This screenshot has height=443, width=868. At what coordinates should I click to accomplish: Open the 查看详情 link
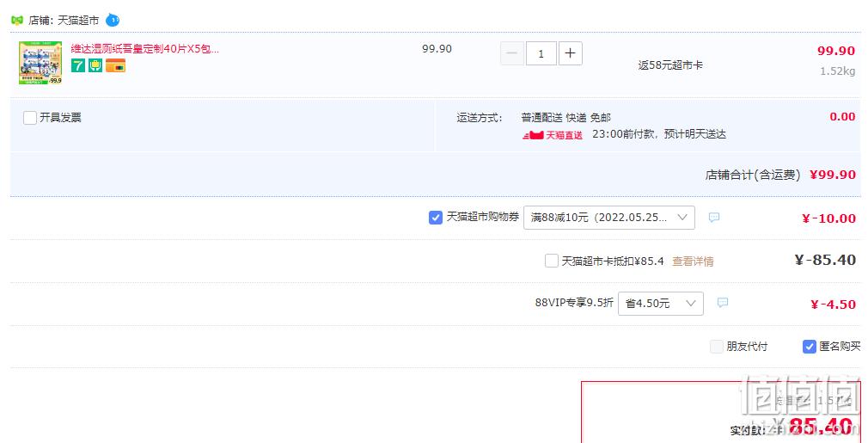(x=693, y=261)
